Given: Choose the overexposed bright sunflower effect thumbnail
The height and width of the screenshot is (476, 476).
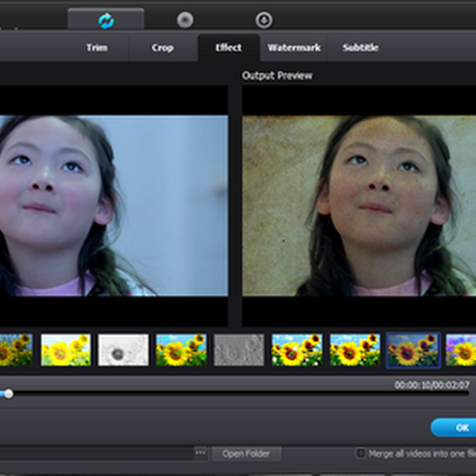Looking at the screenshot, I should click(x=65, y=350).
